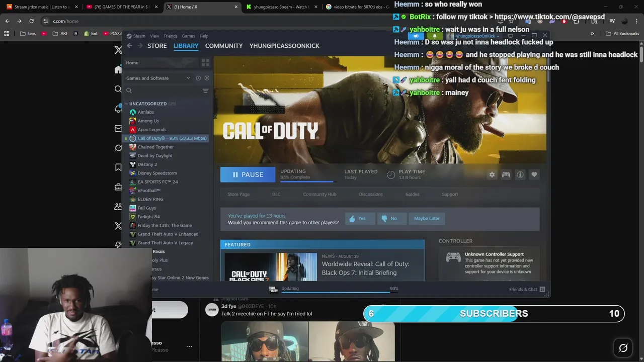Open Store Page link for Call of Duty
Screen dimensions: 644x362
tap(238, 194)
